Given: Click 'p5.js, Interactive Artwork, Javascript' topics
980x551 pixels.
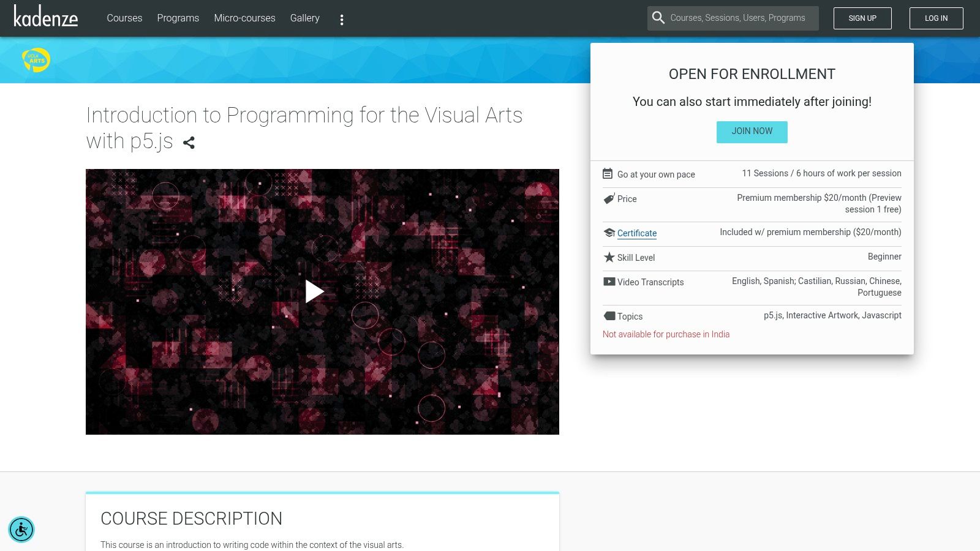Looking at the screenshot, I should tap(832, 315).
